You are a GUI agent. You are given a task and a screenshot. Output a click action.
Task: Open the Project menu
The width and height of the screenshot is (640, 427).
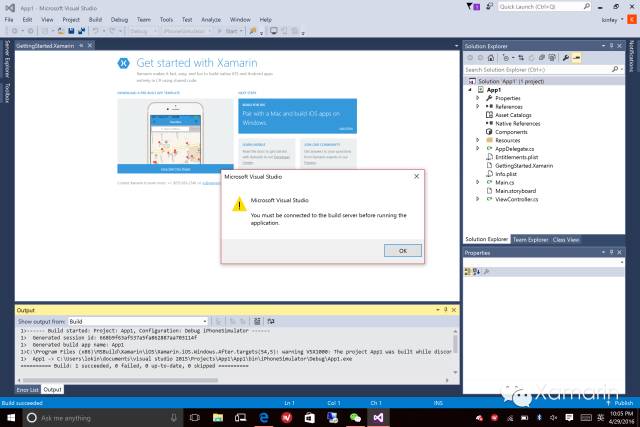(x=71, y=20)
